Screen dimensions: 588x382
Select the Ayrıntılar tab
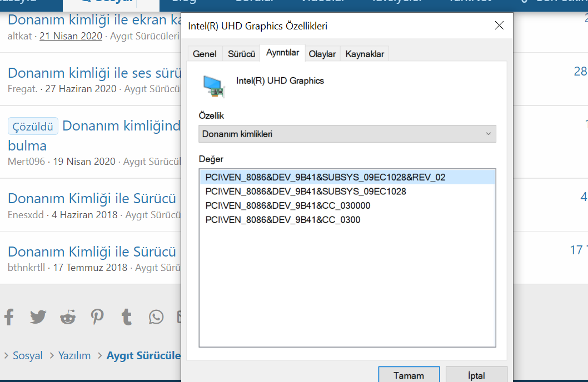[x=282, y=53]
